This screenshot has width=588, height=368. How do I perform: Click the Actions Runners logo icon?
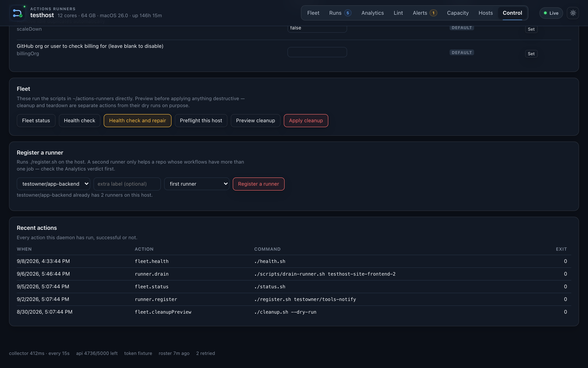point(18,13)
